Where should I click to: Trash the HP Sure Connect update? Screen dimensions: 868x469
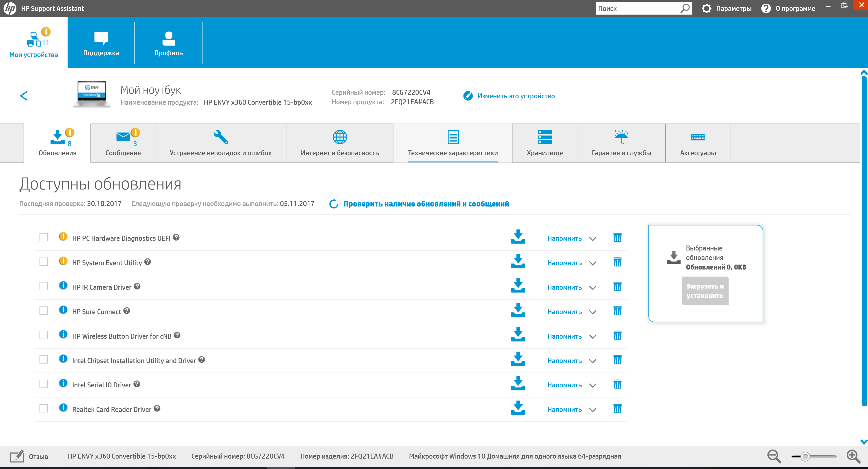tap(617, 311)
